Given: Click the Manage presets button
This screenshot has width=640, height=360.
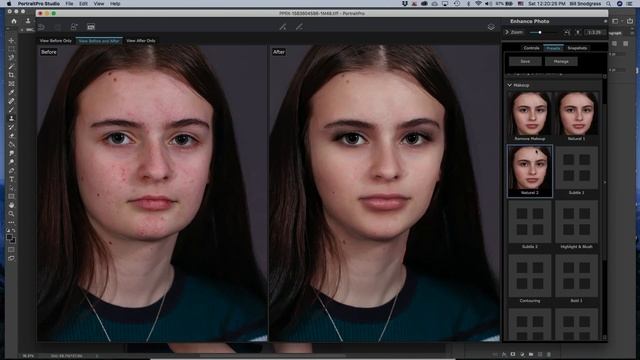Looking at the screenshot, I should point(561,61).
